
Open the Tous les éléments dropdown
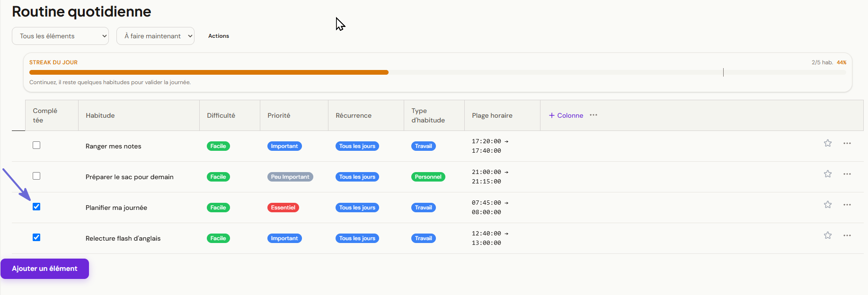click(60, 36)
